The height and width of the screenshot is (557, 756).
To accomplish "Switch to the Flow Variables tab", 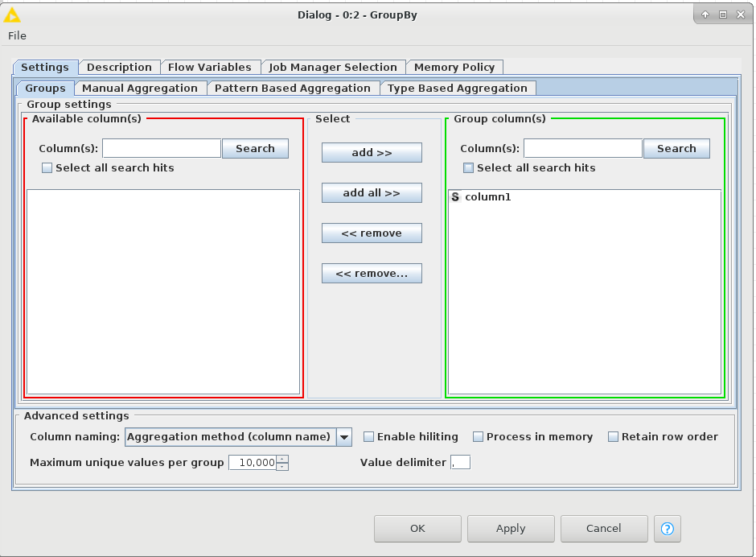I will (211, 67).
